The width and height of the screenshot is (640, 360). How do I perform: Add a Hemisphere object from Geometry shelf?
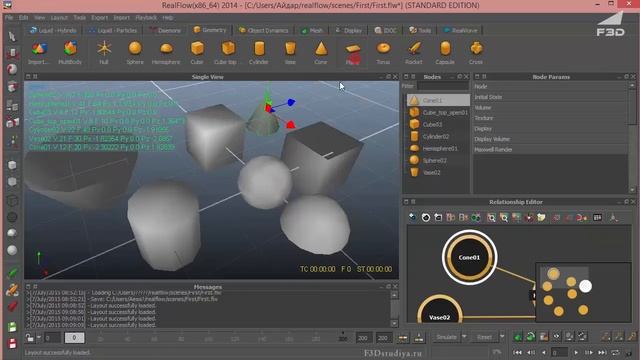(166, 53)
